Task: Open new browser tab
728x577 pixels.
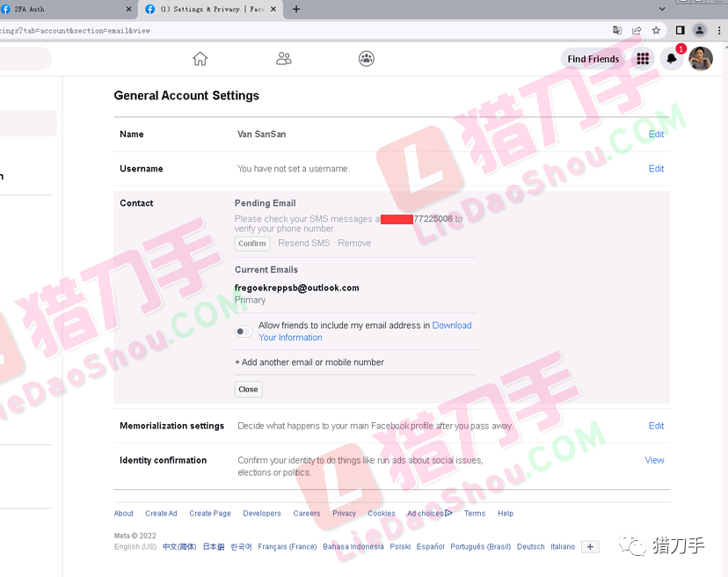Action: pos(296,10)
